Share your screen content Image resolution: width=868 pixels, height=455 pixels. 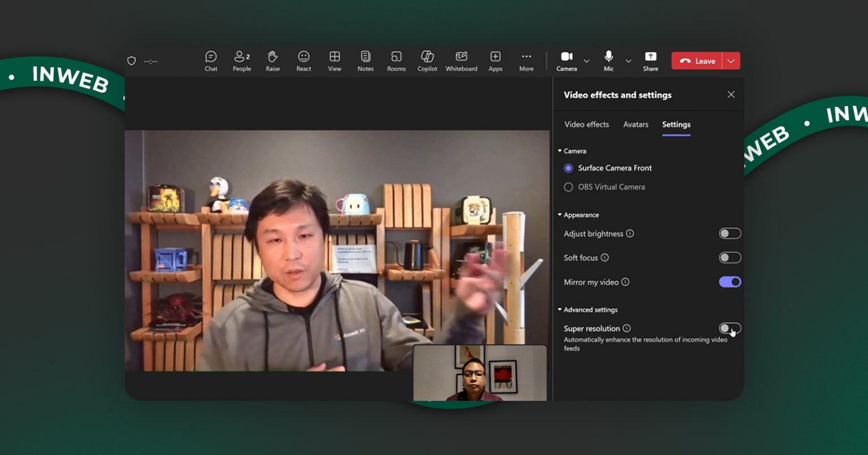click(650, 61)
